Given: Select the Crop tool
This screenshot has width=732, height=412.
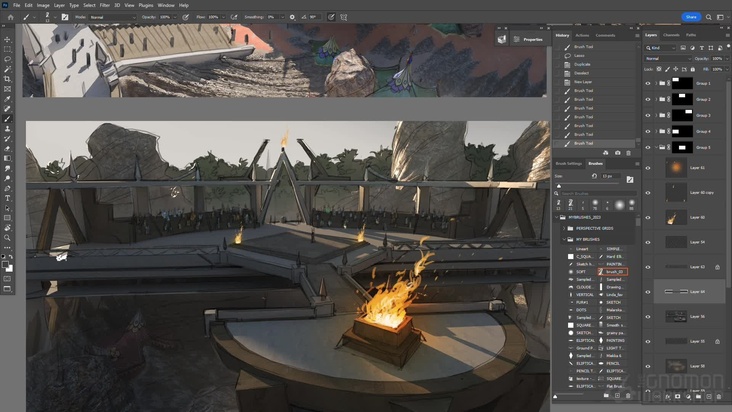Looking at the screenshot, I should [7, 79].
